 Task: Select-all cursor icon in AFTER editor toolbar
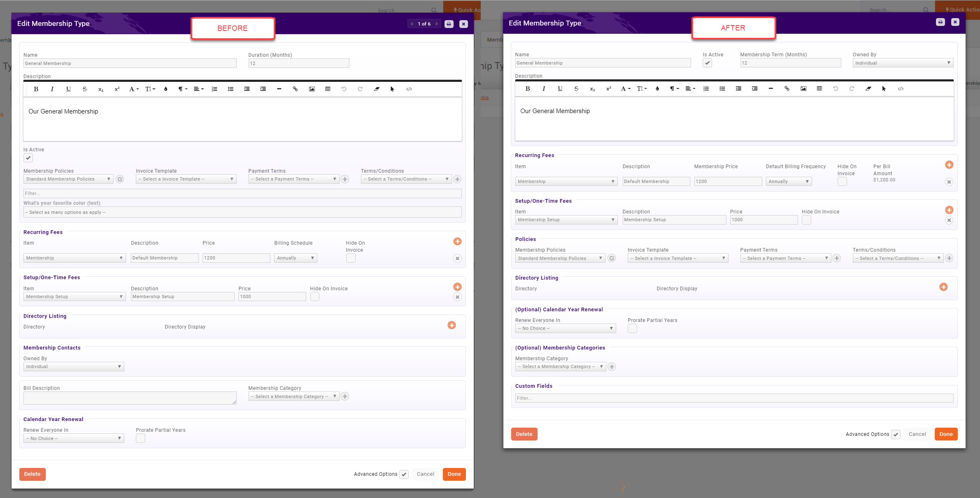click(884, 88)
